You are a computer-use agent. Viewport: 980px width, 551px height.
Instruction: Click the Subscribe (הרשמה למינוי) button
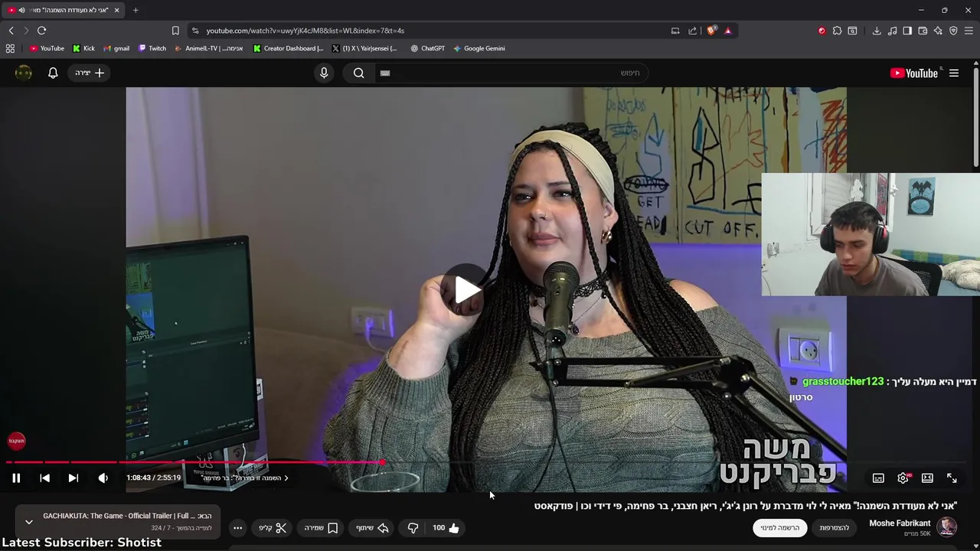[x=780, y=528]
